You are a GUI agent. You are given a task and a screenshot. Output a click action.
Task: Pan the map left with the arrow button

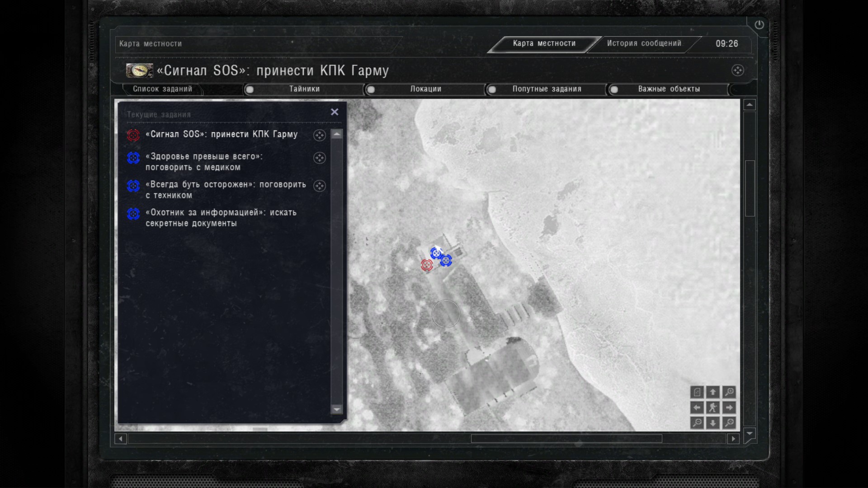click(697, 408)
